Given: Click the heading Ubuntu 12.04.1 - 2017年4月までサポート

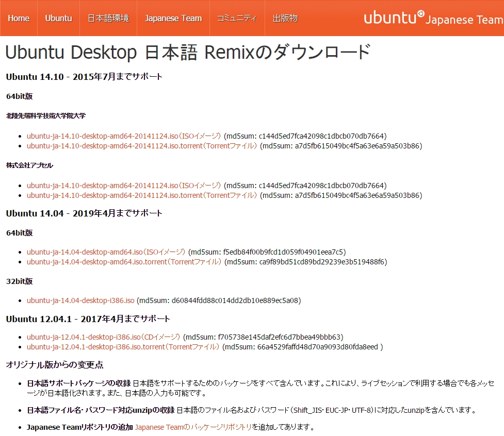Looking at the screenshot, I should point(88,319).
